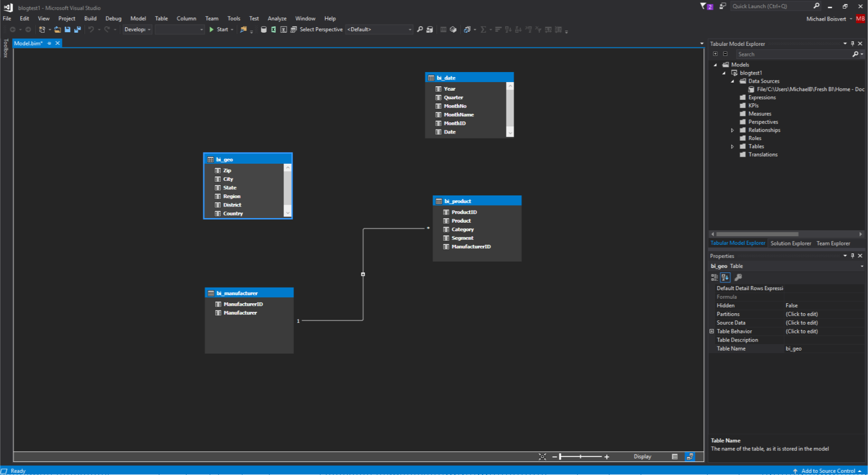The image size is (868, 475).
Task: Open the Select Perspective Default dropdown
Action: pyautogui.click(x=379, y=30)
